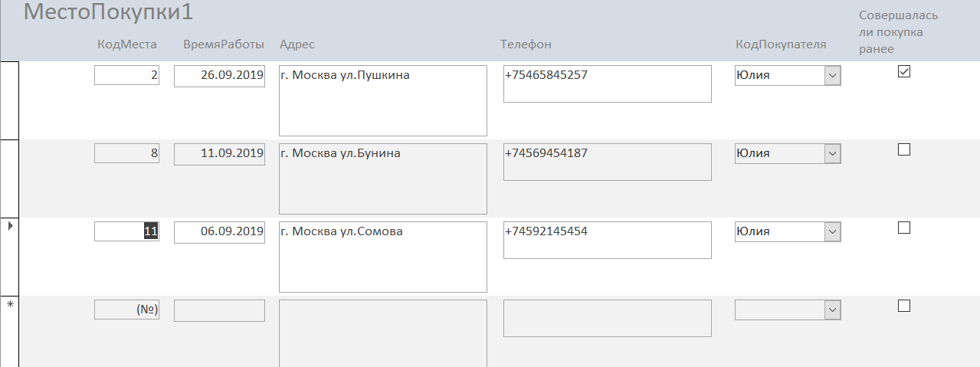Click the КодМеста field containing 2
This screenshot has height=367, width=980.
(126, 75)
